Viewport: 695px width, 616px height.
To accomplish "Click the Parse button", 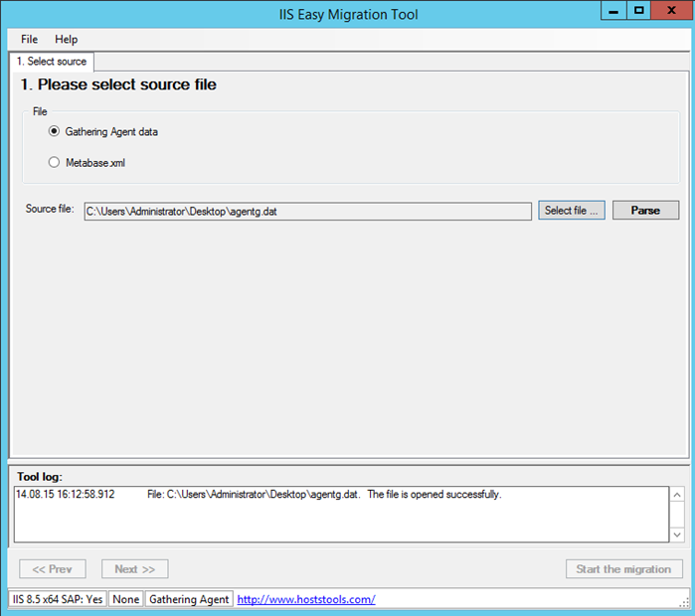I will [x=645, y=211].
